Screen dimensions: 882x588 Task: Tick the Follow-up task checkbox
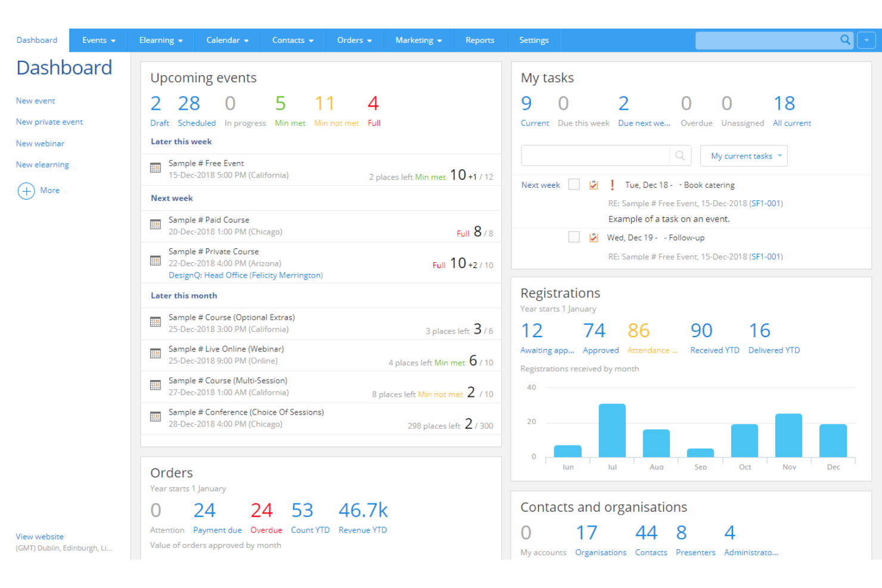point(574,237)
